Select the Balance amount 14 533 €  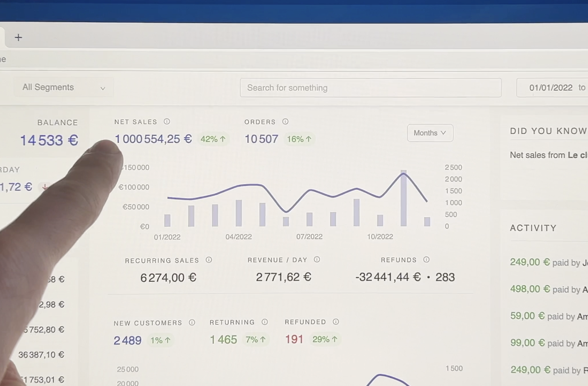coord(49,140)
